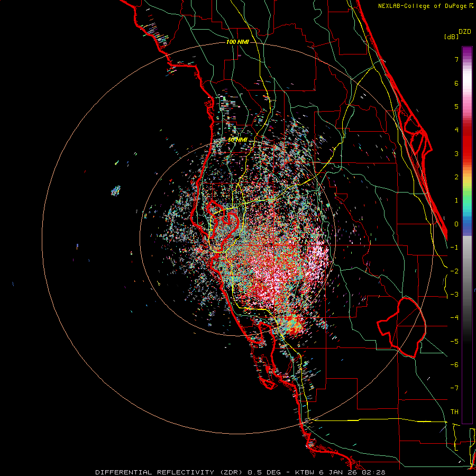Screen dimensions: 476x476
Task: Click the color scale value -7
Action: click(x=454, y=388)
